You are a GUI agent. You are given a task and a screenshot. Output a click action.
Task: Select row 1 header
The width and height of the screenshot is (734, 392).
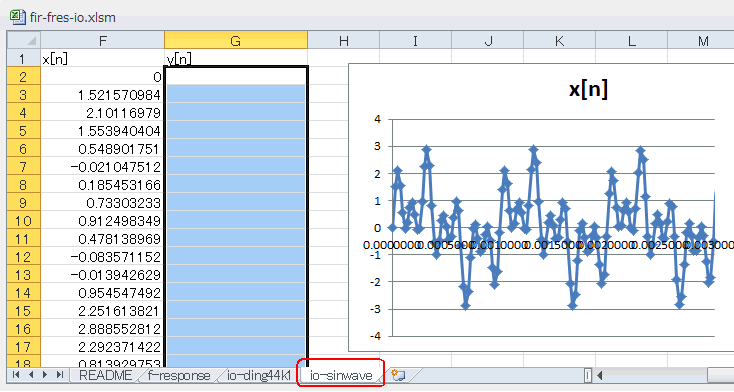pos(24,59)
